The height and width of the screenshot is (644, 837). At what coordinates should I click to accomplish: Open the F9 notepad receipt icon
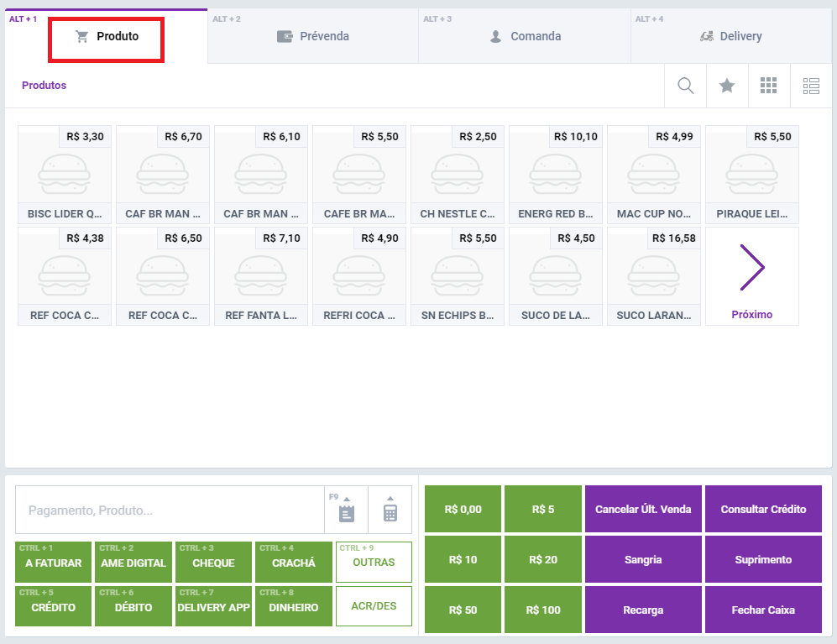tap(346, 510)
